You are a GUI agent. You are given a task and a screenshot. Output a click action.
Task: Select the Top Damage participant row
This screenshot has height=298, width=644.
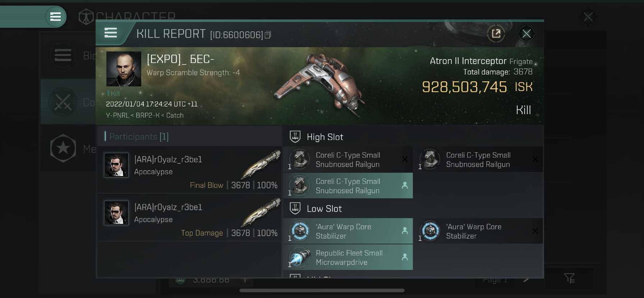point(189,217)
